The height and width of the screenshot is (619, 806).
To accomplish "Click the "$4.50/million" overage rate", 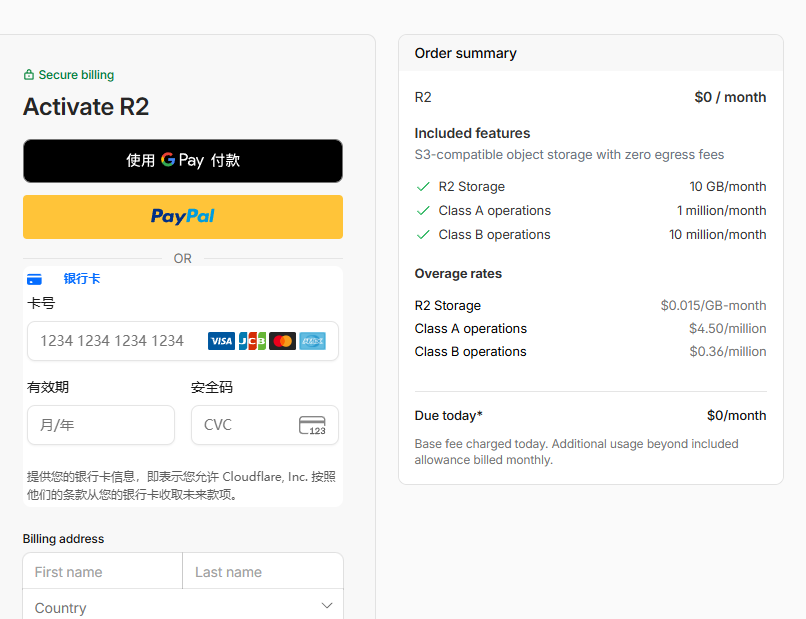I will [x=728, y=329].
